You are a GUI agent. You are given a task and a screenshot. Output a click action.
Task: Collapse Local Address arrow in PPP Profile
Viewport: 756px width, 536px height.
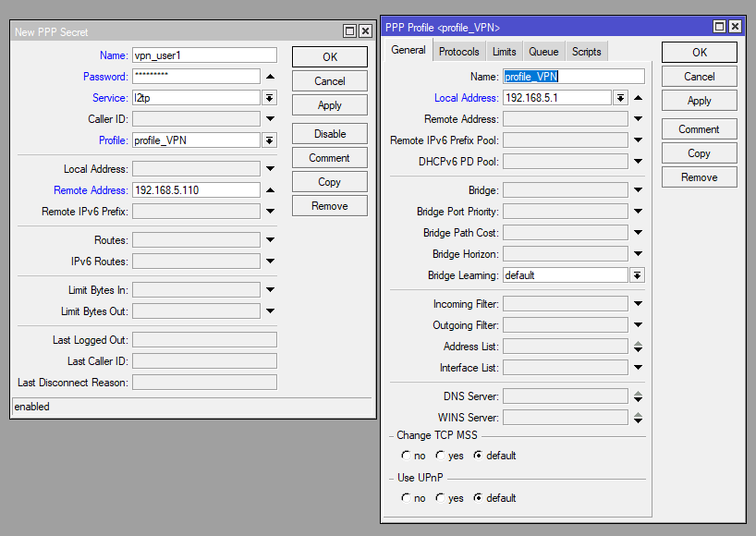[x=639, y=98]
